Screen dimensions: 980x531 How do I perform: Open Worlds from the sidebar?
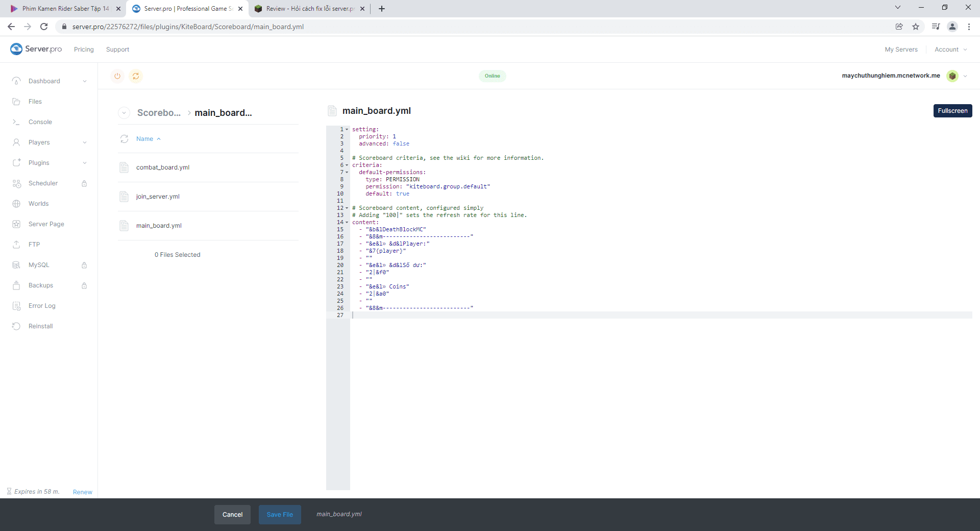tap(38, 204)
